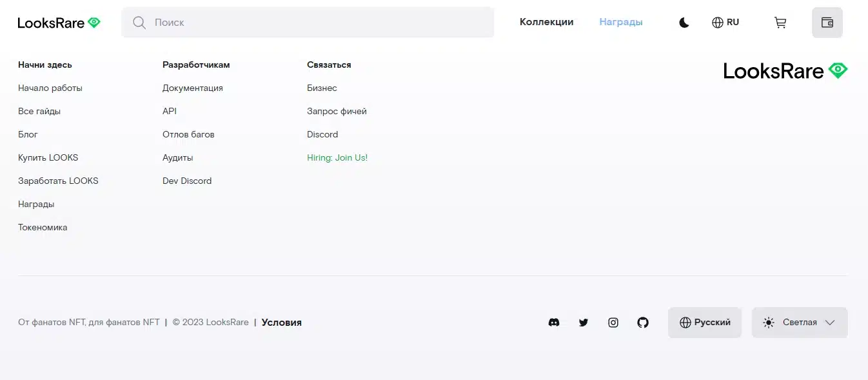Image resolution: width=868 pixels, height=380 pixels.
Task: Open the Отлов багов link
Action: tap(188, 135)
